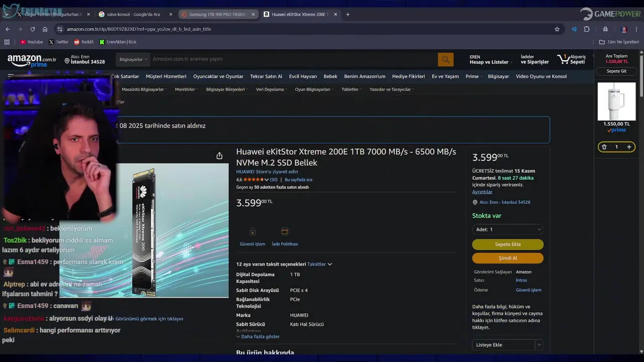The width and height of the screenshot is (644, 362).
Task: Open the İntros seller link
Action: click(x=521, y=280)
